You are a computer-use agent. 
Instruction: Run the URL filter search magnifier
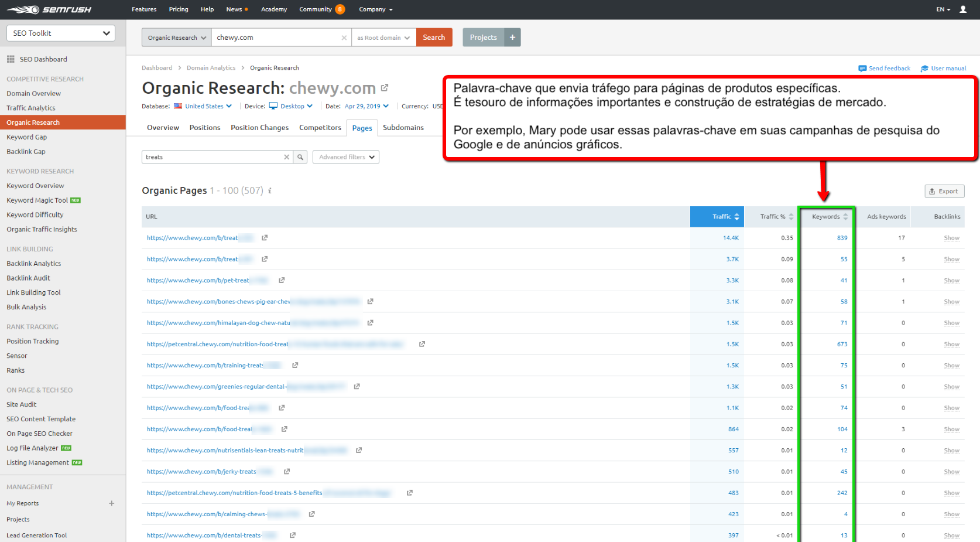click(x=300, y=157)
